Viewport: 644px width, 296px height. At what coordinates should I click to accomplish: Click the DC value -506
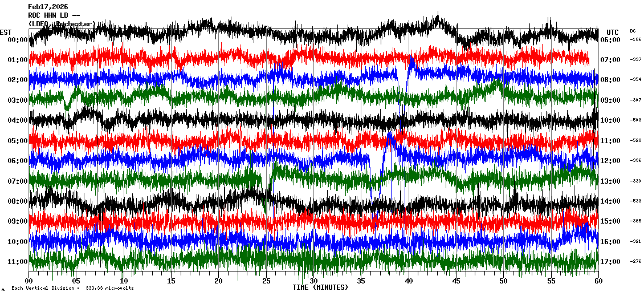(x=635, y=120)
